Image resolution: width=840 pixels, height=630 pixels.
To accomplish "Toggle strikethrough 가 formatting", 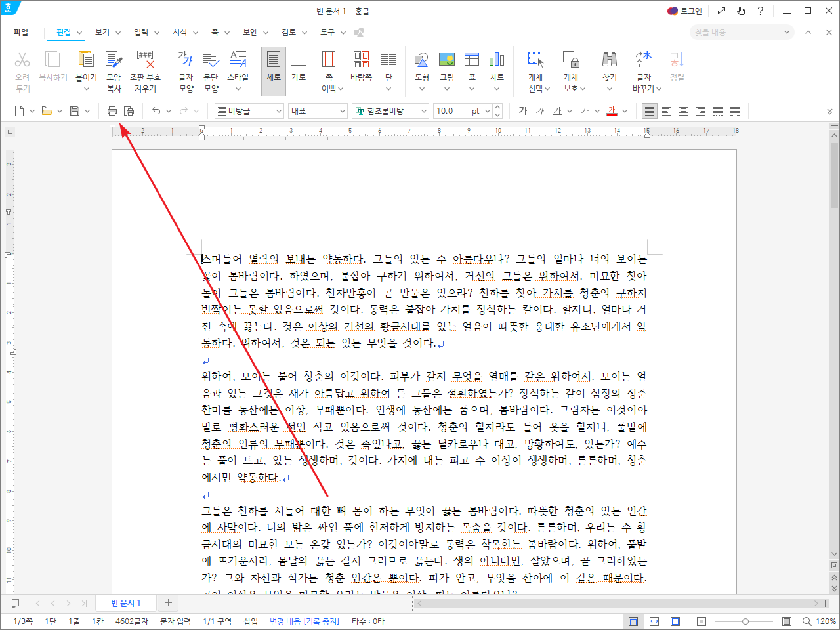I will [585, 111].
